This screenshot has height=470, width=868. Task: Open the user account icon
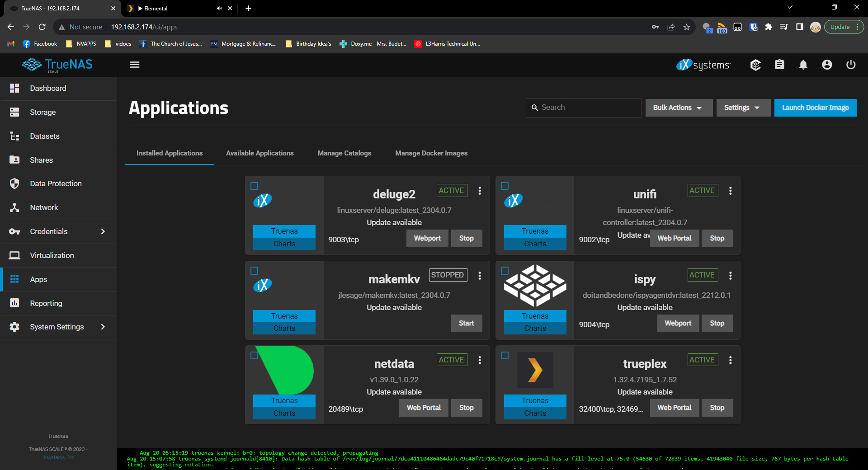click(x=827, y=65)
